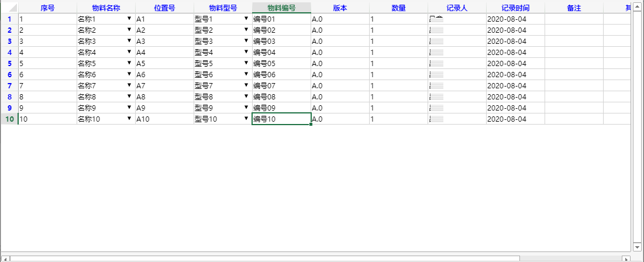The width and height of the screenshot is (644, 262).
Task: Select the 物料编号 column header
Action: point(281,8)
